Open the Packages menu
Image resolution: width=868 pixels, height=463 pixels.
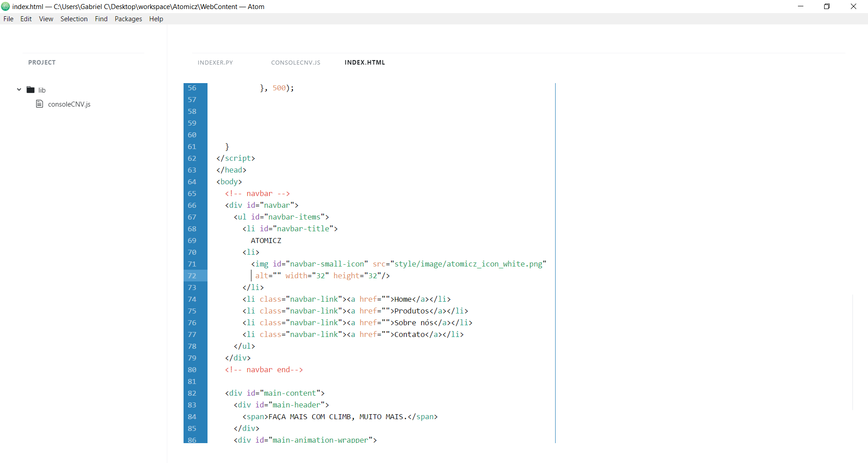click(x=128, y=19)
